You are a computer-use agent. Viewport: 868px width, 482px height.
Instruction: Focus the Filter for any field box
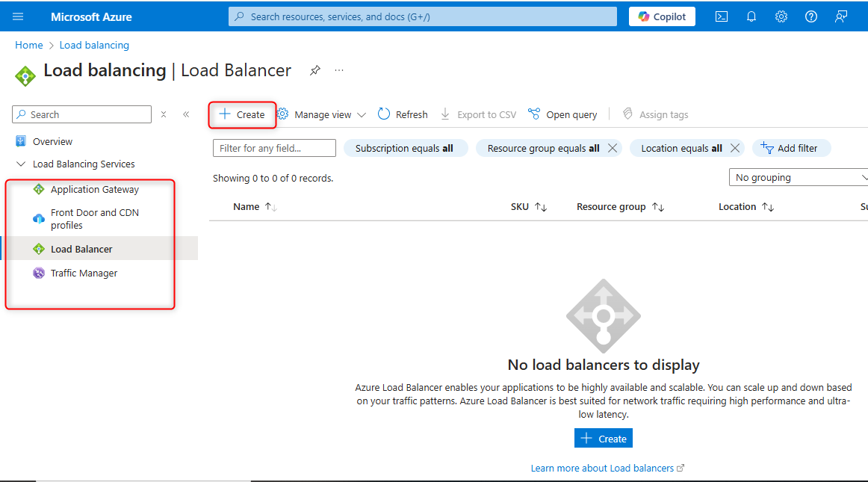[274, 148]
